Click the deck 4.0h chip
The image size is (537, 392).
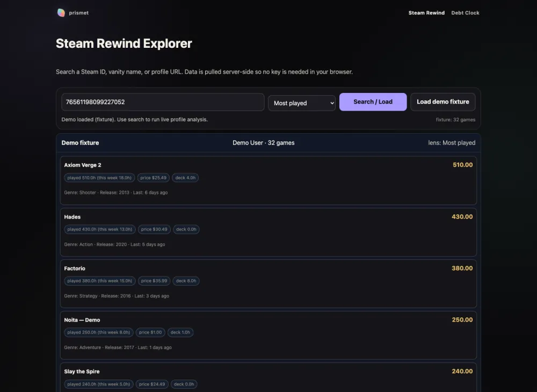point(185,178)
